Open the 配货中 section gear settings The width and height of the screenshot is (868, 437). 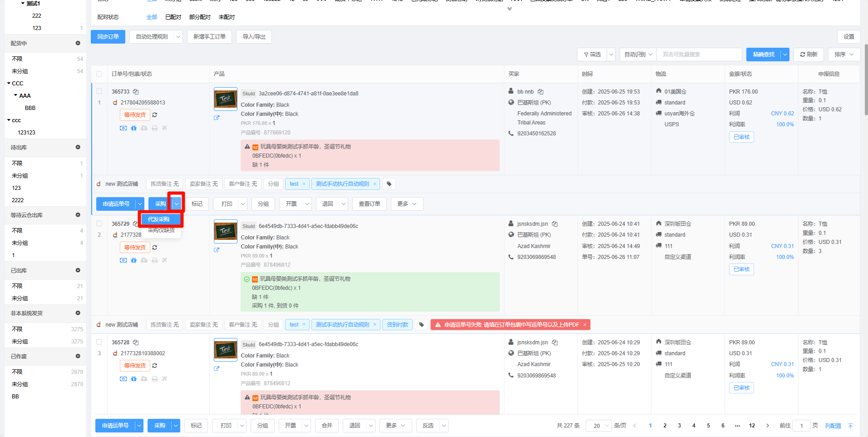[x=78, y=43]
